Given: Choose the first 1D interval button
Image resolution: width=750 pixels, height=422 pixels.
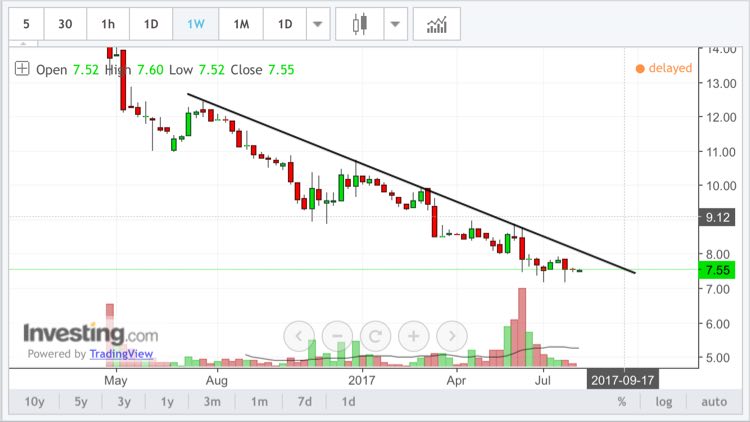Looking at the screenshot, I should click(151, 24).
